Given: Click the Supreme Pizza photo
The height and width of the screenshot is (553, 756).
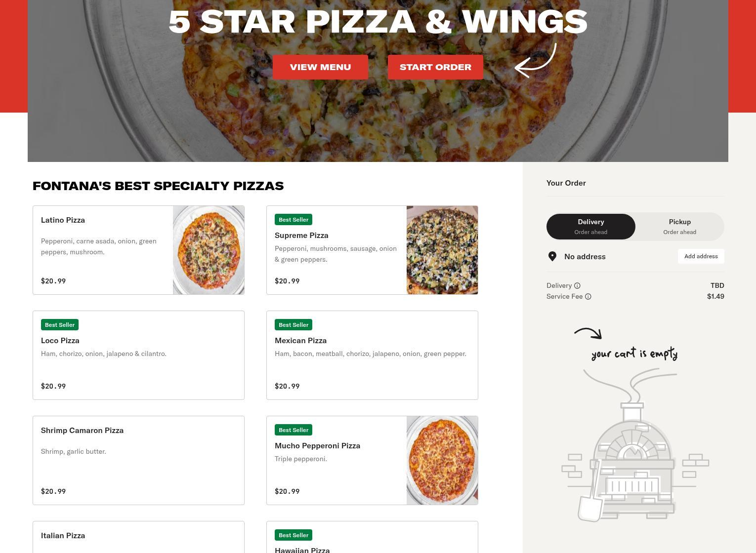Looking at the screenshot, I should 442,250.
